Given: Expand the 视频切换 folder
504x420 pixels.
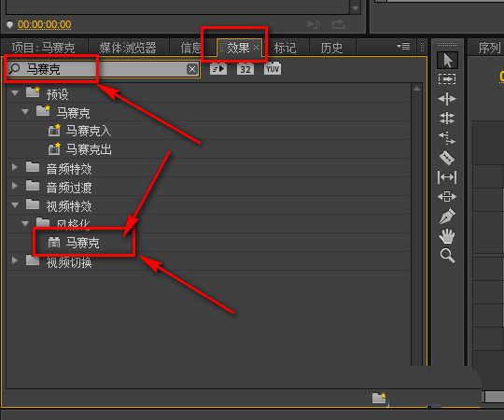Looking at the screenshot, I should click(14, 260).
